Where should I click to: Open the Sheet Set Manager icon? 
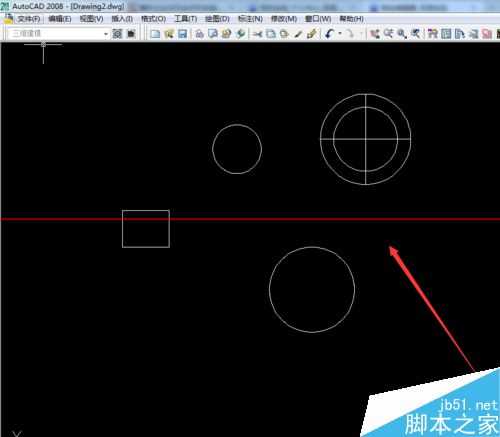473,34
